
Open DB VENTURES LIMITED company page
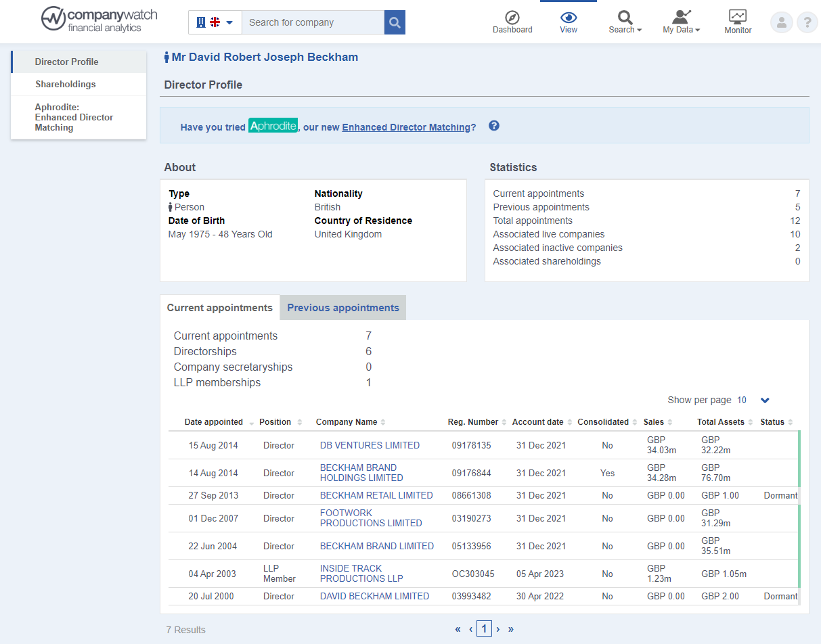(370, 445)
